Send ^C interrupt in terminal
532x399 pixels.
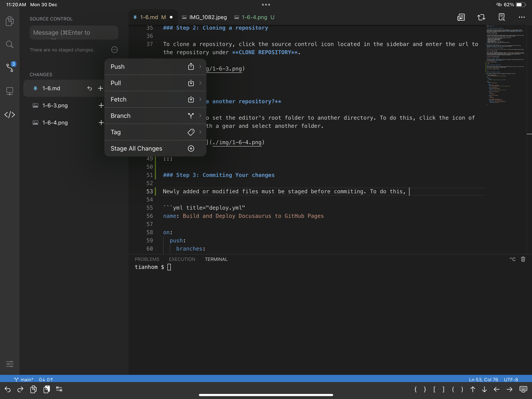pyautogui.click(x=513, y=259)
